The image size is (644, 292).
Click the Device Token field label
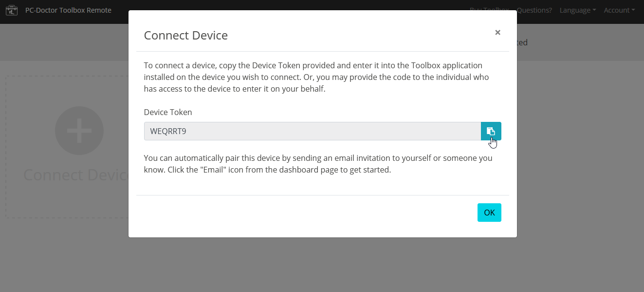pyautogui.click(x=168, y=112)
